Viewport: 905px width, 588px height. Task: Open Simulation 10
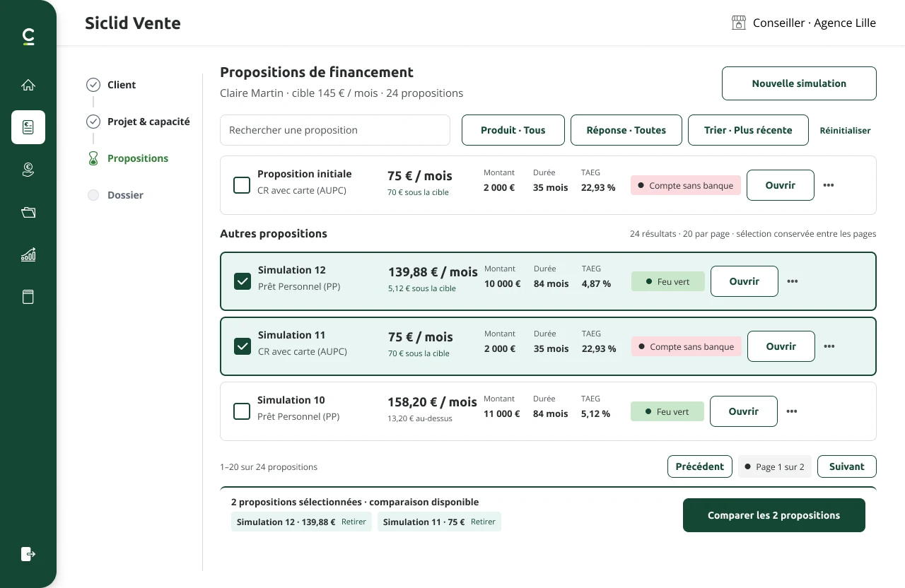pos(744,411)
